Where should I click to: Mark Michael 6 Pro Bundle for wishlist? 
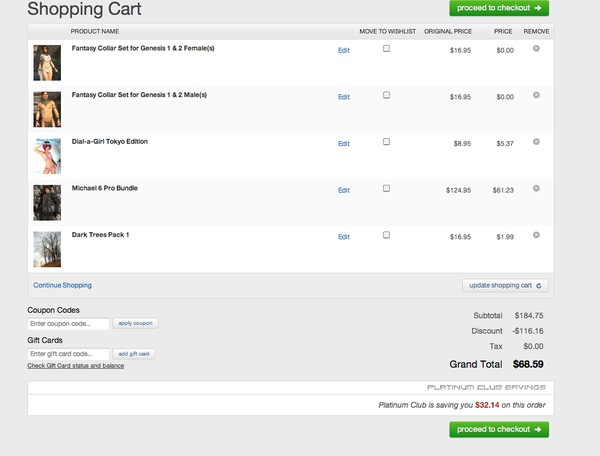386,189
